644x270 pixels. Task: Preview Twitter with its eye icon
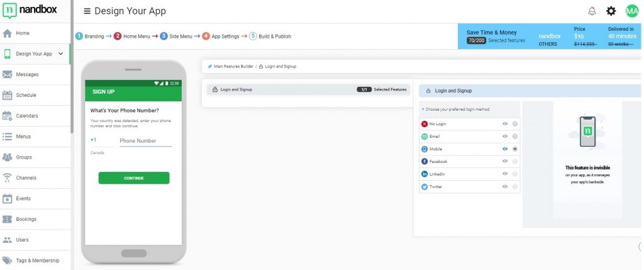click(505, 186)
